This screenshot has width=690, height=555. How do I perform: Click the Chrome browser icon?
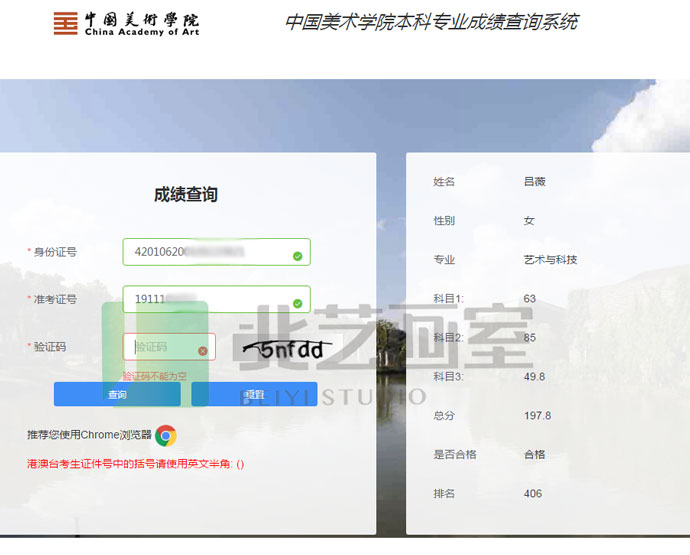166,435
